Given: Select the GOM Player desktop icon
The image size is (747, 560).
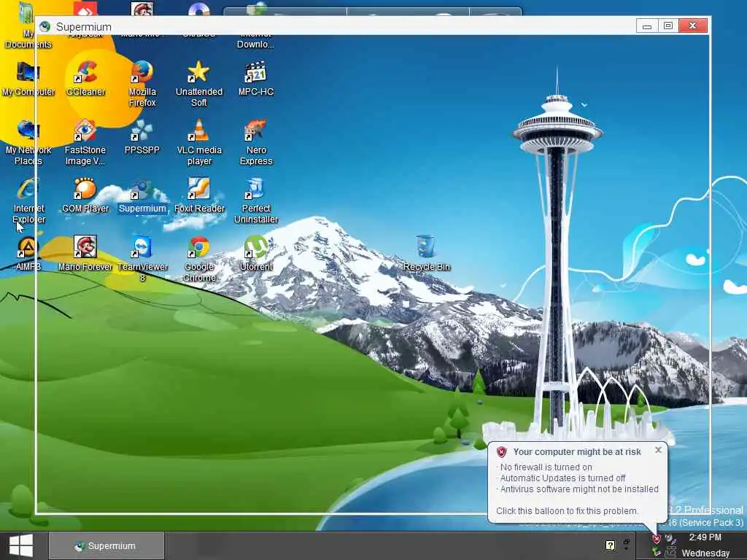Looking at the screenshot, I should [x=85, y=195].
